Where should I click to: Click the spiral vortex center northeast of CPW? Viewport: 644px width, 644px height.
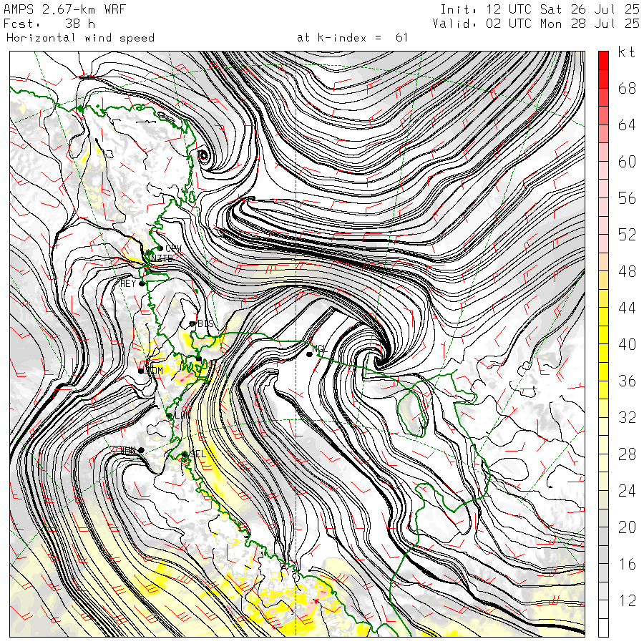pos(203,155)
